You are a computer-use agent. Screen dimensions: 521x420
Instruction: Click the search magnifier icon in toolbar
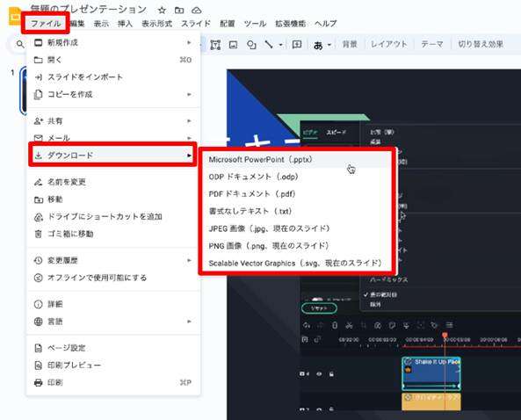pos(20,44)
